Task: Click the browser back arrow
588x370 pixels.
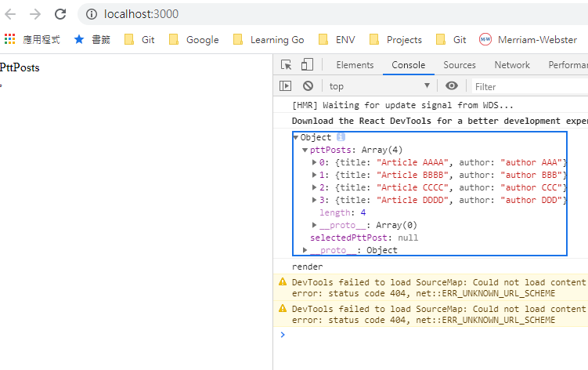Action: 10,14
